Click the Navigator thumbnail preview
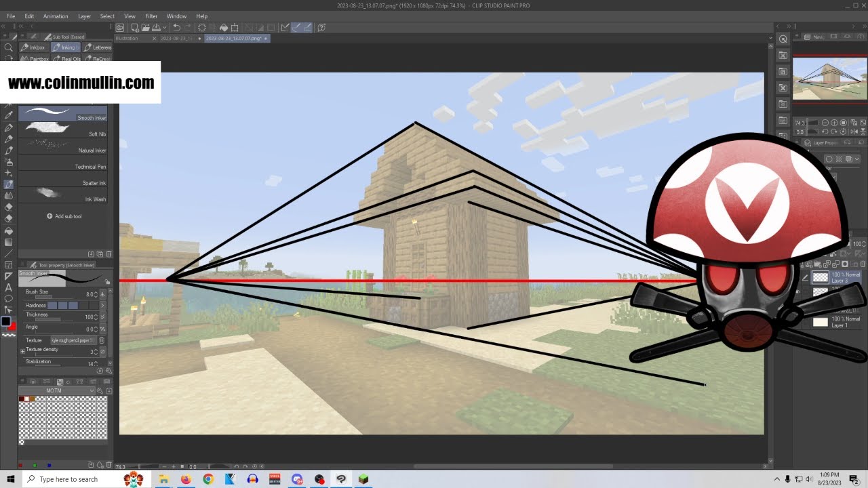Viewport: 868px width, 488px height. click(x=829, y=78)
